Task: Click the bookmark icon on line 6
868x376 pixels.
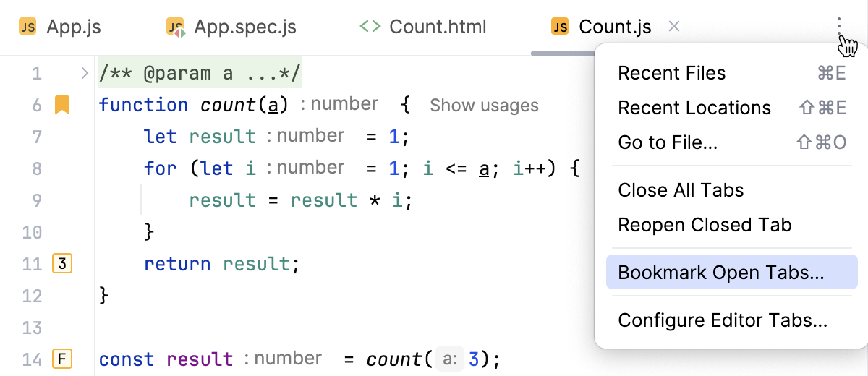Action: pyautogui.click(x=62, y=105)
